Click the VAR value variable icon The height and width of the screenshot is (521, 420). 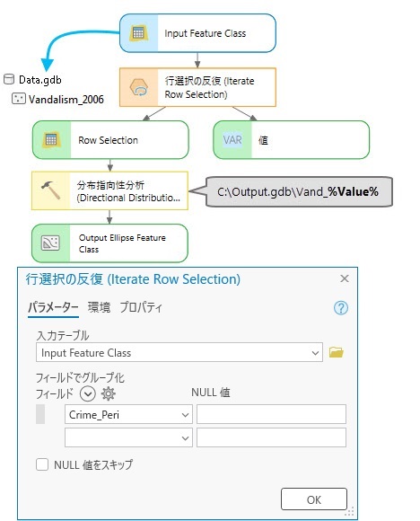coord(232,140)
